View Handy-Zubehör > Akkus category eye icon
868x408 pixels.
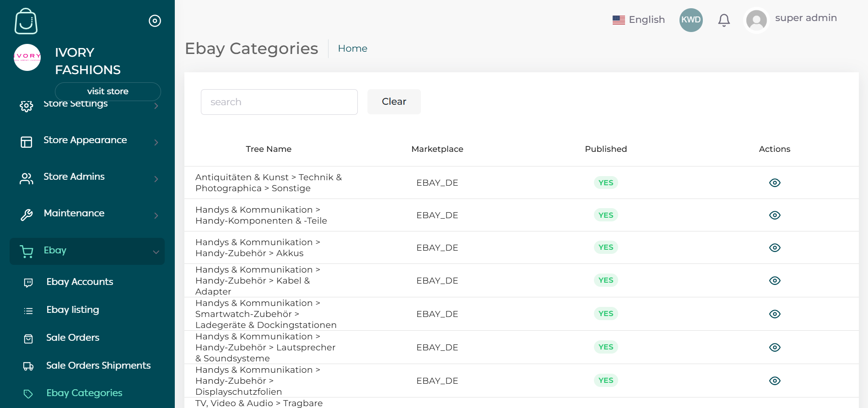(x=775, y=248)
